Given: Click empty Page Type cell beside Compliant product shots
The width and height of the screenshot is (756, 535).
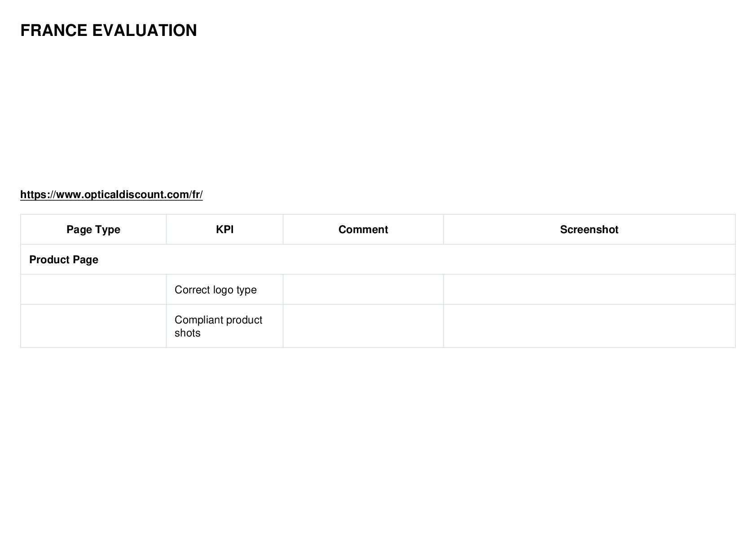Looking at the screenshot, I should 93,326.
